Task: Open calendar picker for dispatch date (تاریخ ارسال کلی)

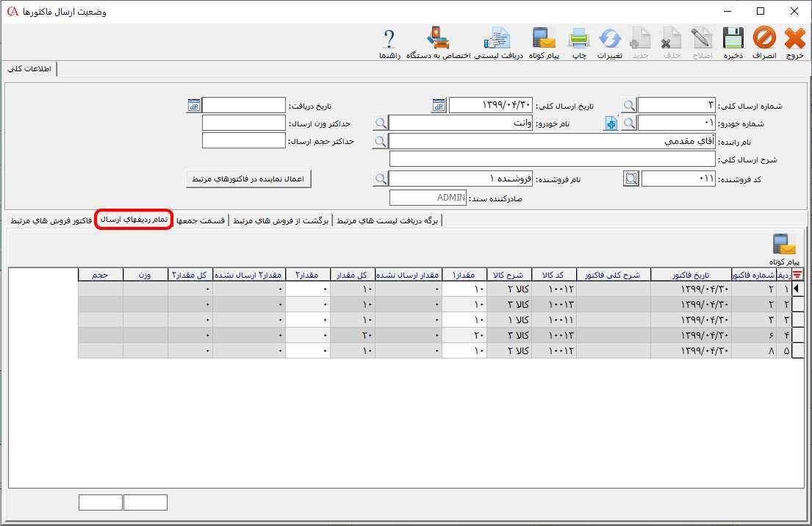Action: pyautogui.click(x=439, y=106)
